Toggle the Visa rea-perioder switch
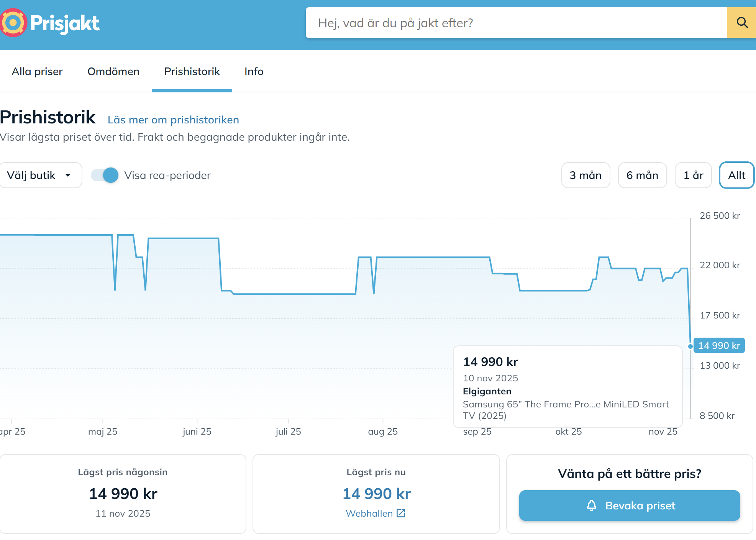 105,176
